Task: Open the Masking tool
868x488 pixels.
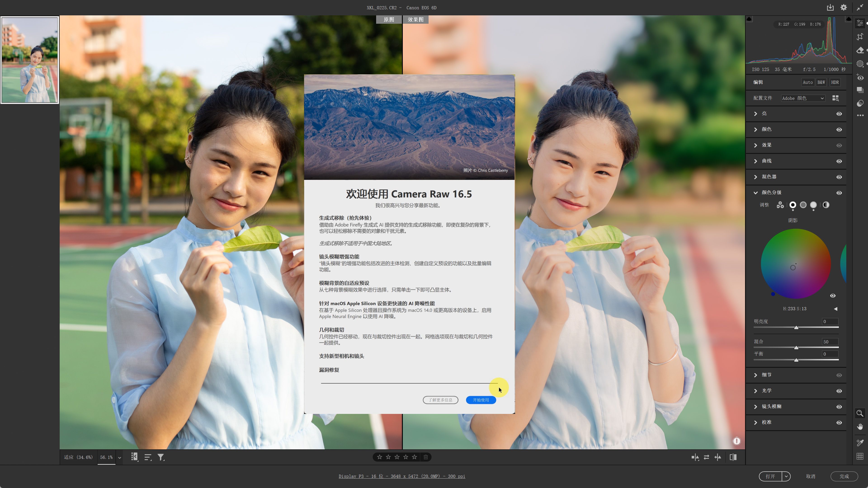Action: [x=860, y=64]
